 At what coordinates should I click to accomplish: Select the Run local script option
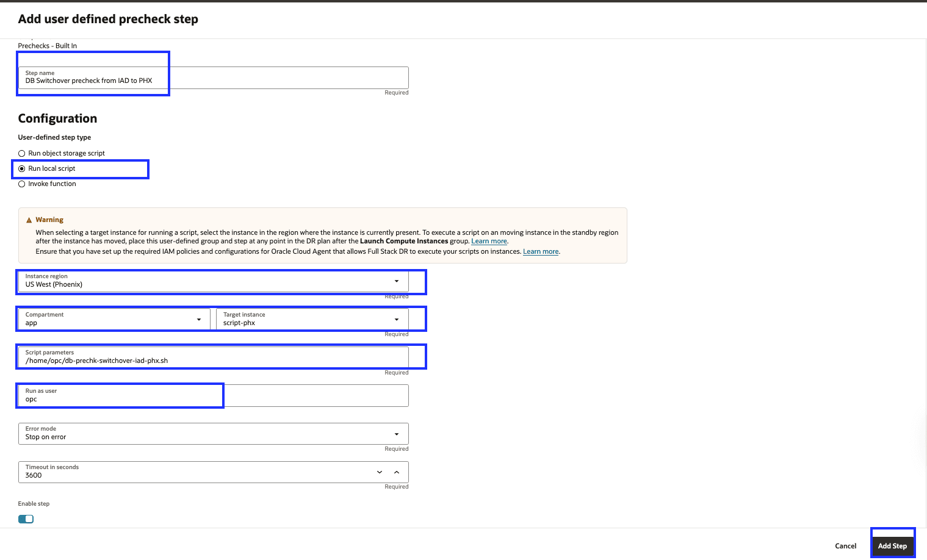(x=21, y=168)
